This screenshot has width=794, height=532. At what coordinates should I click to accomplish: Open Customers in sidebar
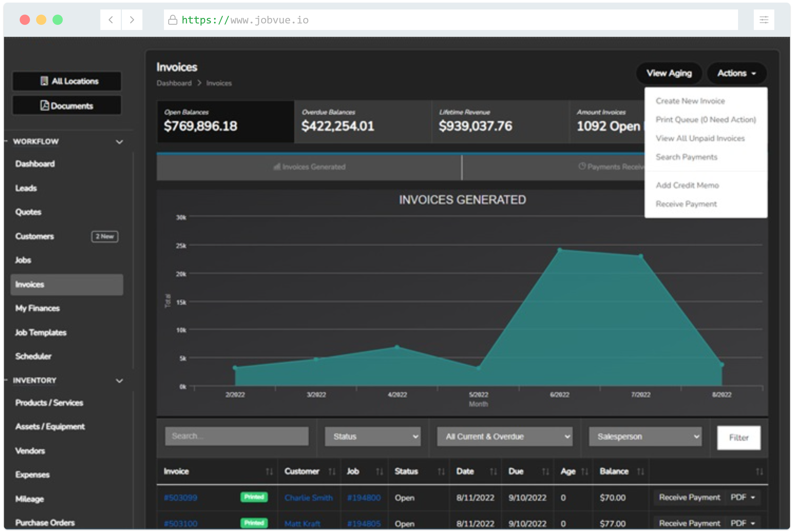pyautogui.click(x=35, y=236)
